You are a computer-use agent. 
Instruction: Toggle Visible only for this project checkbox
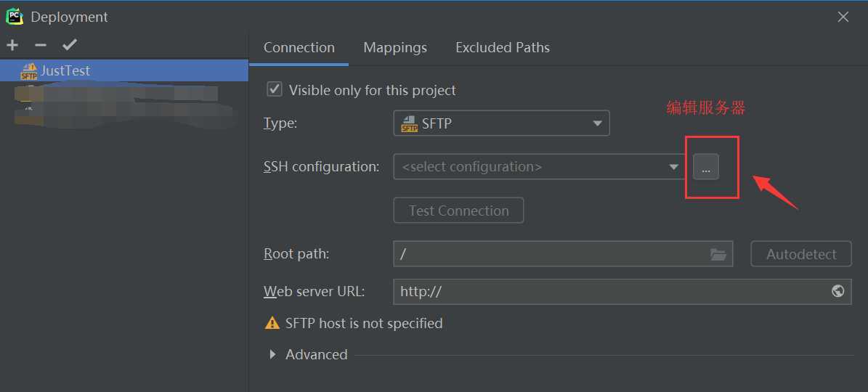(x=275, y=89)
